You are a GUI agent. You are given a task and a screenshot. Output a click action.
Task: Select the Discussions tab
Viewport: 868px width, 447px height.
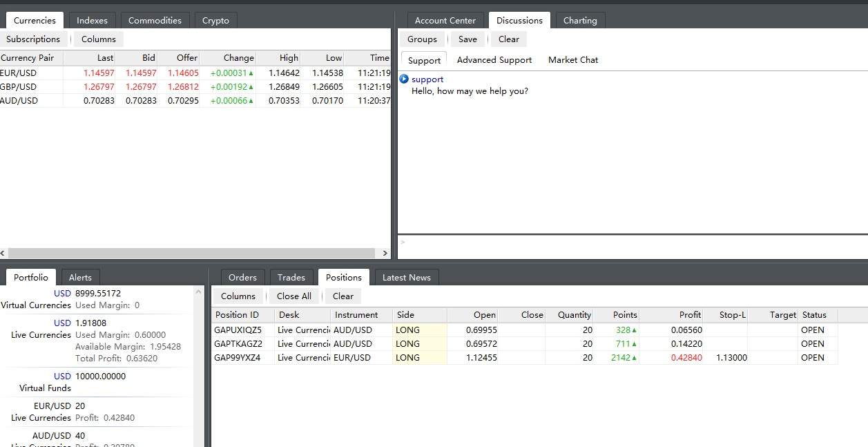(x=519, y=20)
